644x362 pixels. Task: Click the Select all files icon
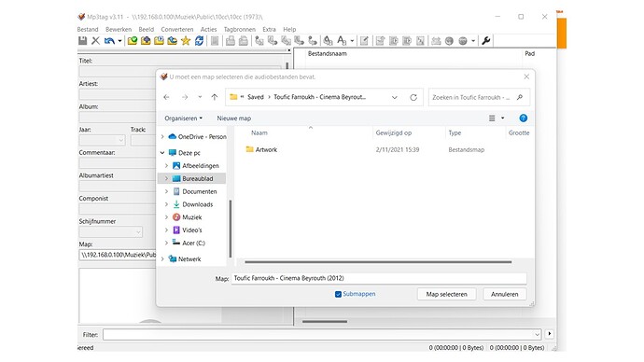215,41
